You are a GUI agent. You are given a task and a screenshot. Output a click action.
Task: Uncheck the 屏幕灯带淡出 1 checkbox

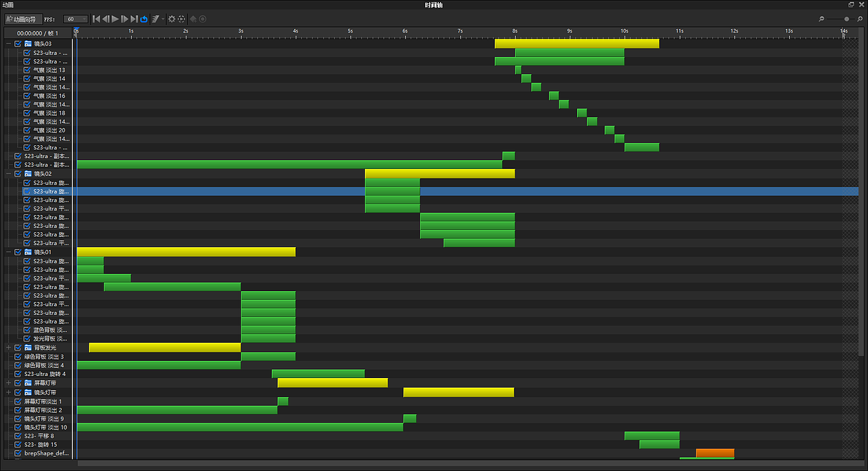tap(18, 401)
